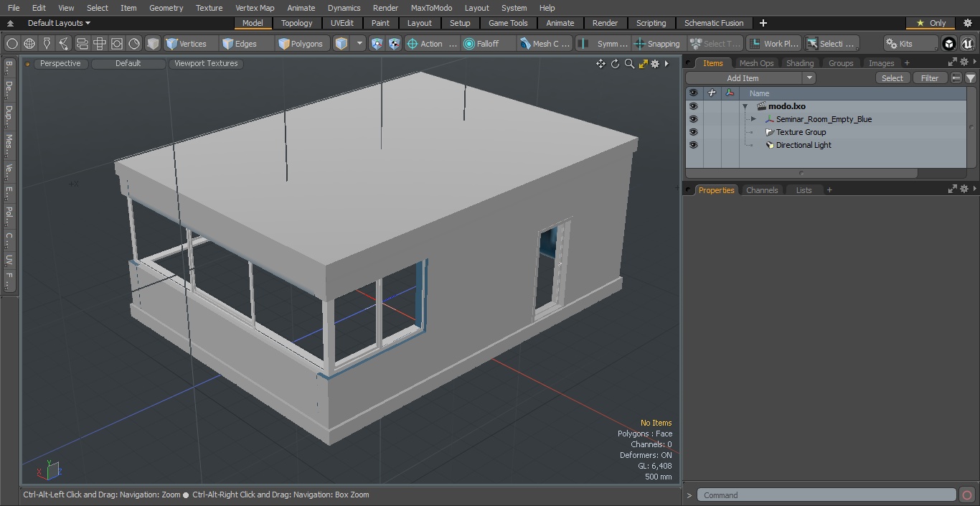Open the MaxToModo menu
980x506 pixels.
pyautogui.click(x=431, y=8)
